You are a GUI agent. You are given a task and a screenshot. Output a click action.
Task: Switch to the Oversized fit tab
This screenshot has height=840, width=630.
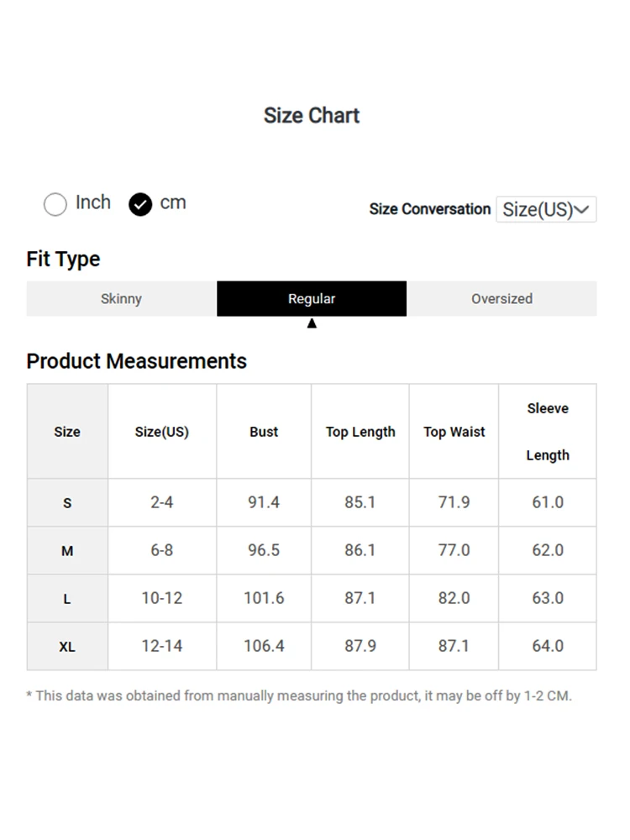(501, 298)
